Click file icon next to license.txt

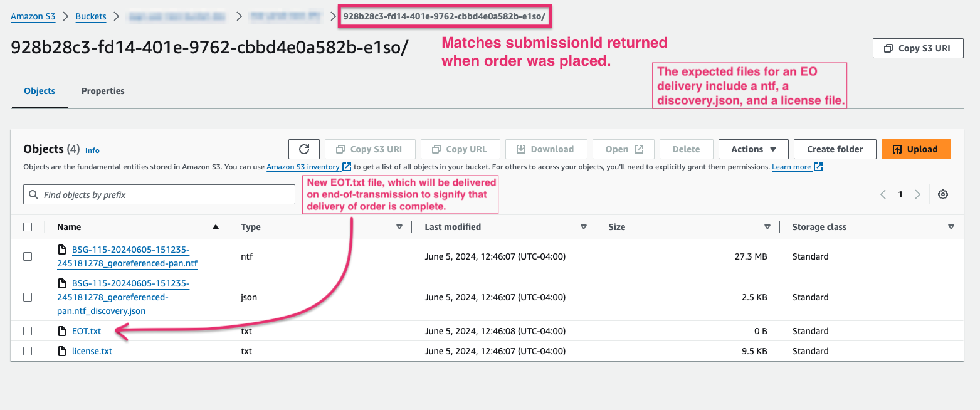coord(61,351)
